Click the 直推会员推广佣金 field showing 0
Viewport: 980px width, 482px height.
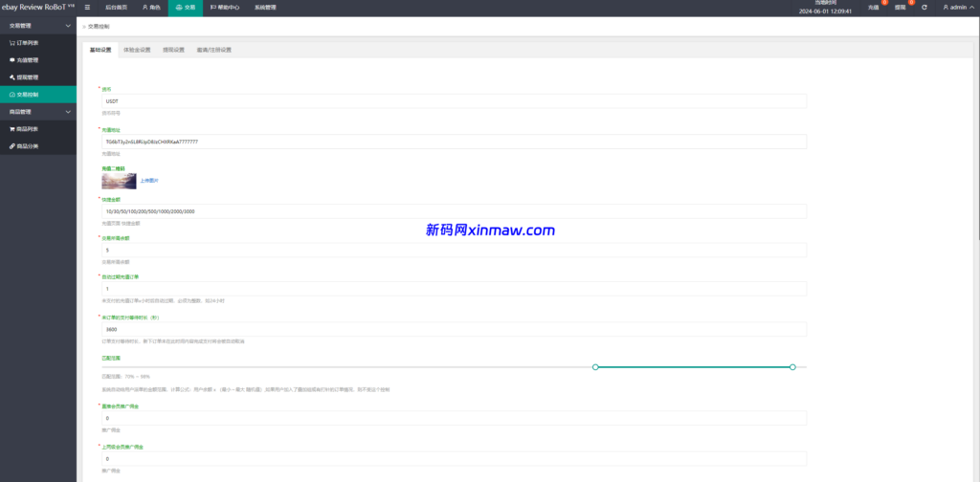pyautogui.click(x=455, y=418)
